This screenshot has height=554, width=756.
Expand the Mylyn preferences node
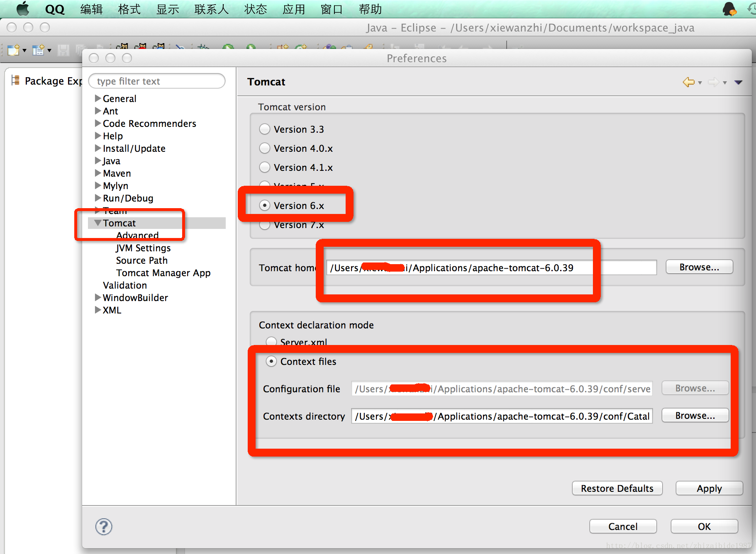pyautogui.click(x=98, y=185)
